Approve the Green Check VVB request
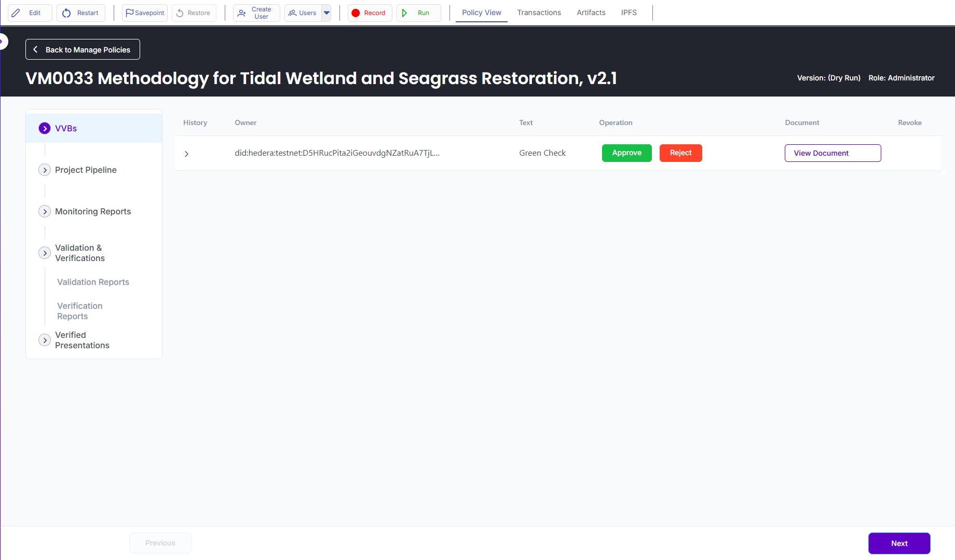The height and width of the screenshot is (560, 955). [626, 153]
